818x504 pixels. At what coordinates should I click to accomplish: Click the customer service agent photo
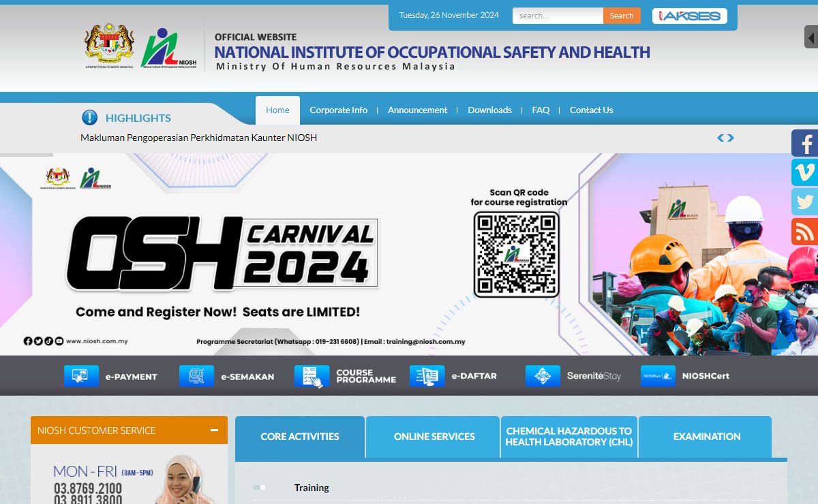(x=183, y=480)
